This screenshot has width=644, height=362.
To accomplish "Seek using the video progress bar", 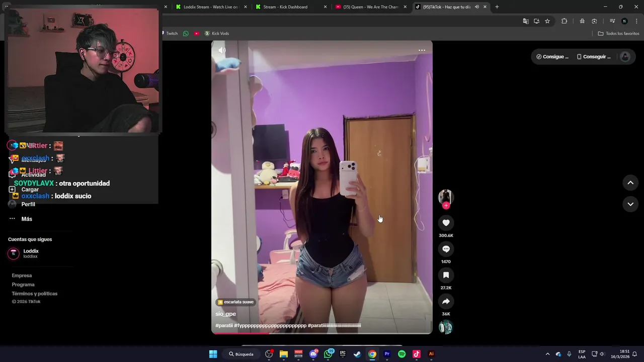I will [321, 333].
